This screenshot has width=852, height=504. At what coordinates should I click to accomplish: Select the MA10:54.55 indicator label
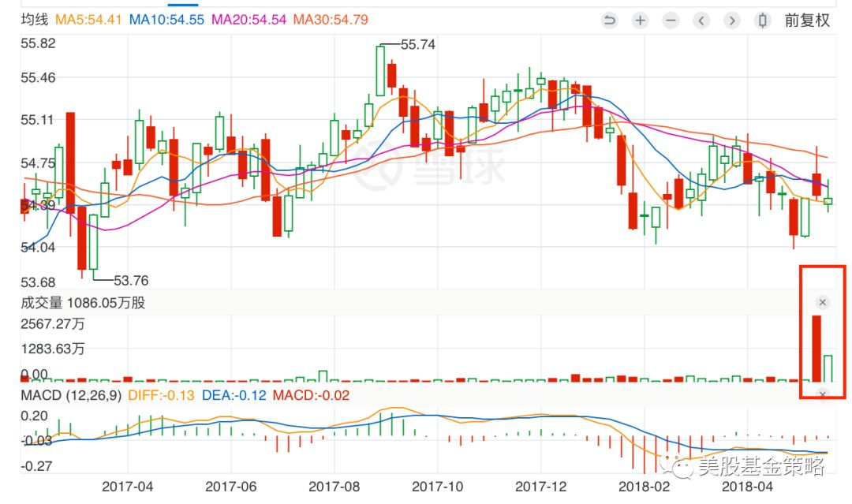(166, 19)
